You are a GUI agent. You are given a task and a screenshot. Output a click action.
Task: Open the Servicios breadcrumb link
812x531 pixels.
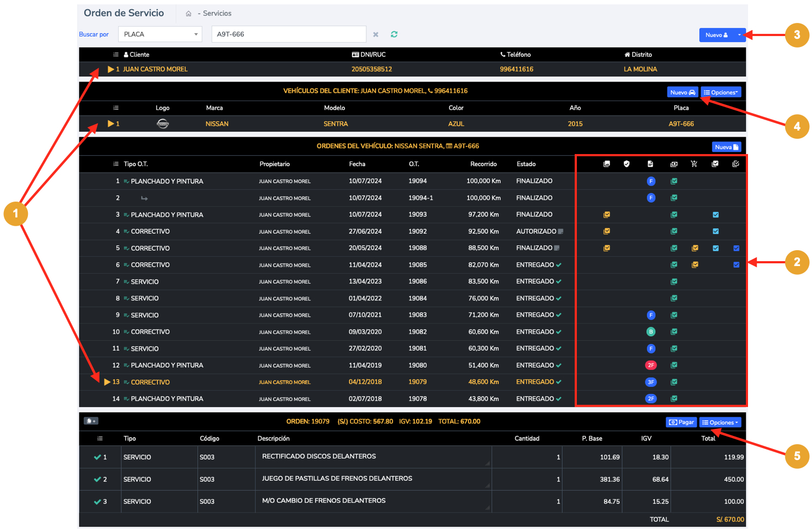click(x=217, y=14)
